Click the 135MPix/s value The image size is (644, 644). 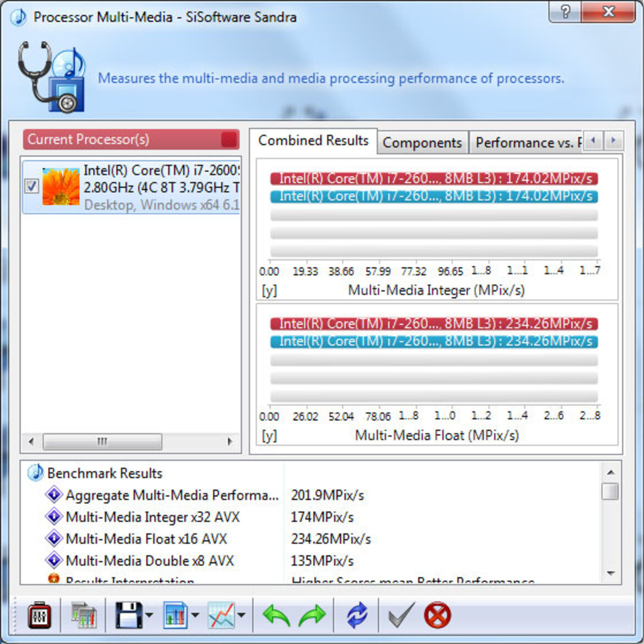(322, 561)
